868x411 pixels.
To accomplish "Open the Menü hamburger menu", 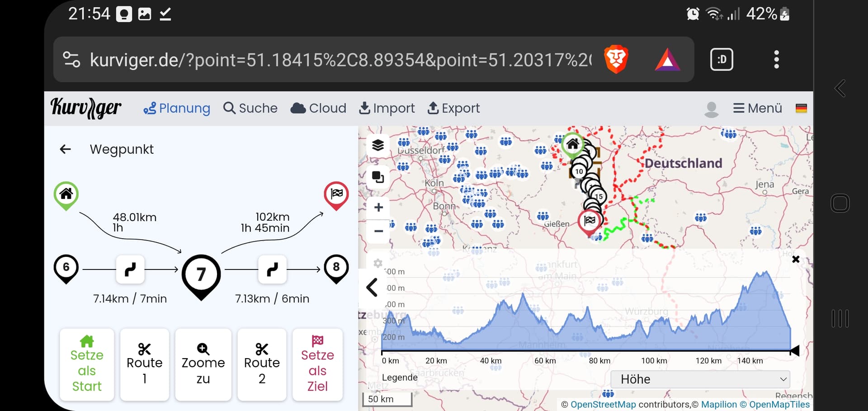I will pyautogui.click(x=757, y=109).
